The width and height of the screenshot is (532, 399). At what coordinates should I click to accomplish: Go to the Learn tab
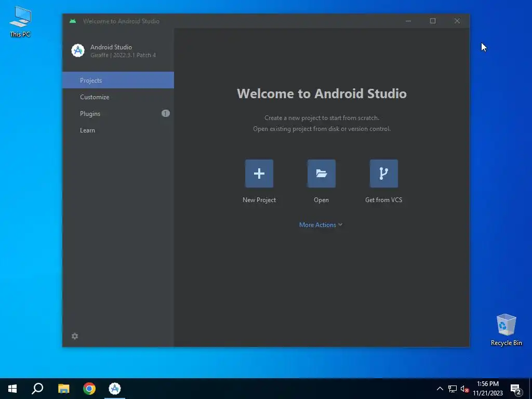coord(118,130)
